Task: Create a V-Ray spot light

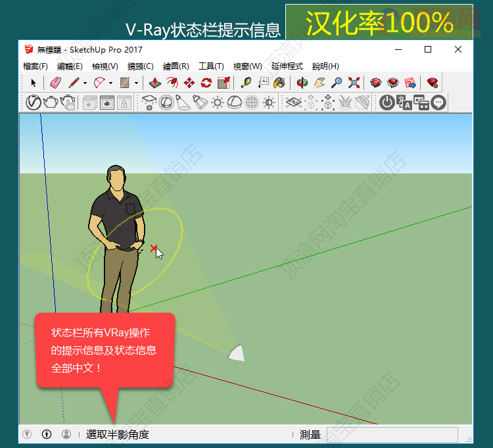Action: click(x=183, y=102)
